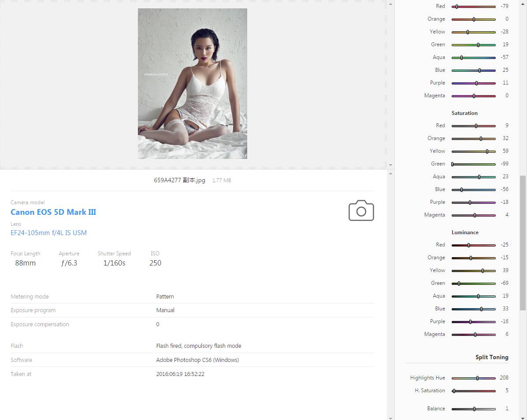Adjust the Split Toning Balance slider

474,409
